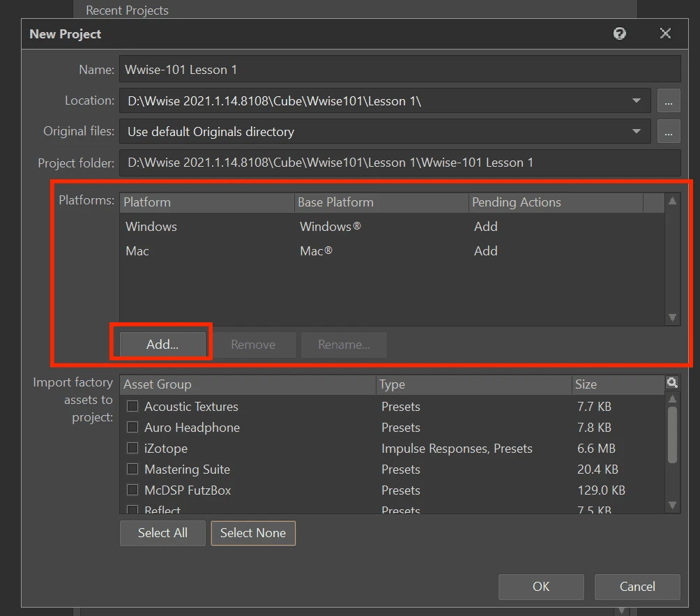The width and height of the screenshot is (700, 616).
Task: Click the platforms list scroll down arrow
Action: point(672,317)
